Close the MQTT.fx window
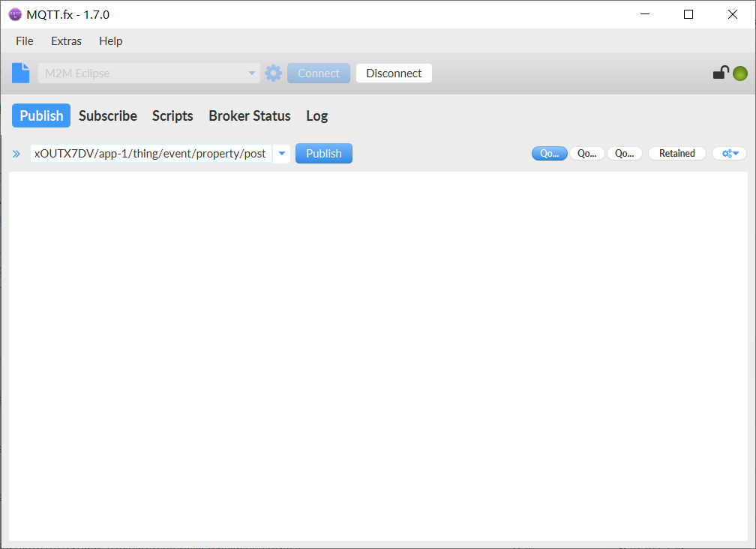This screenshot has width=756, height=549. (x=732, y=14)
